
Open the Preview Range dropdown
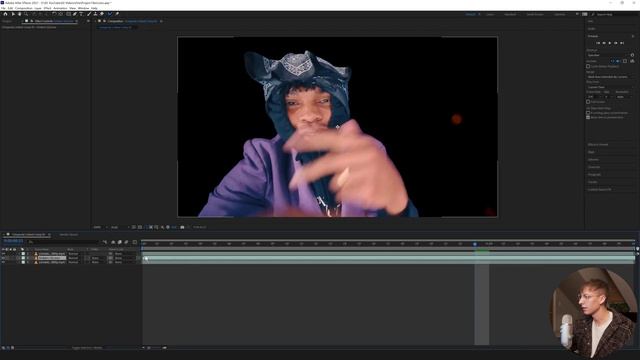coord(609,77)
